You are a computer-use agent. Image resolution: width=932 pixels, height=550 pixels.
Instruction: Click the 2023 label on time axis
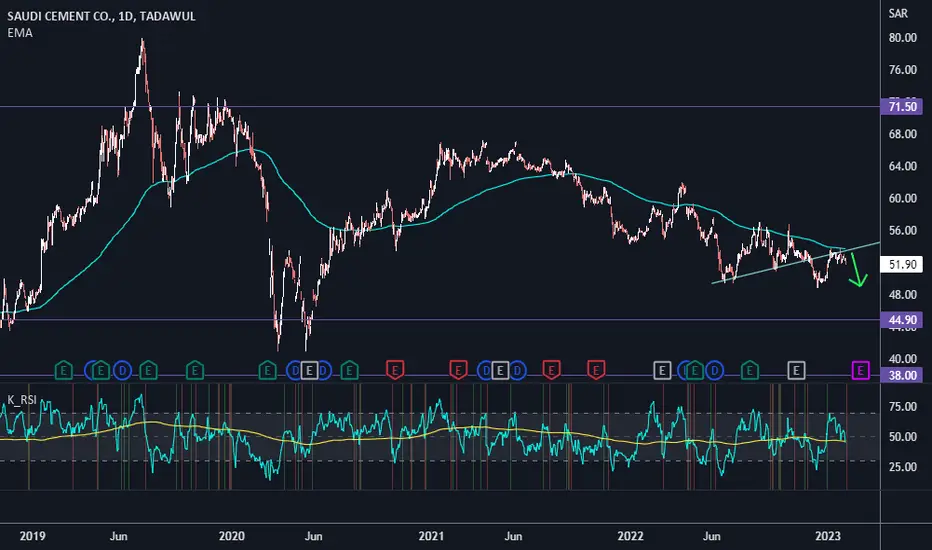pos(828,536)
